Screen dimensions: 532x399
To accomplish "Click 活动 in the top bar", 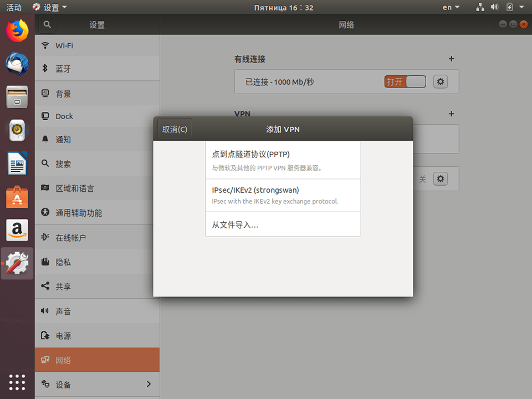I will 14,7.
